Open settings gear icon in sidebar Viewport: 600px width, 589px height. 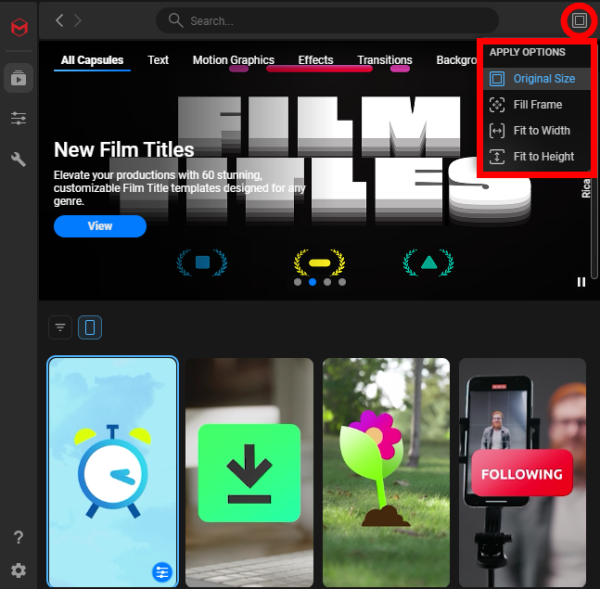(x=18, y=570)
